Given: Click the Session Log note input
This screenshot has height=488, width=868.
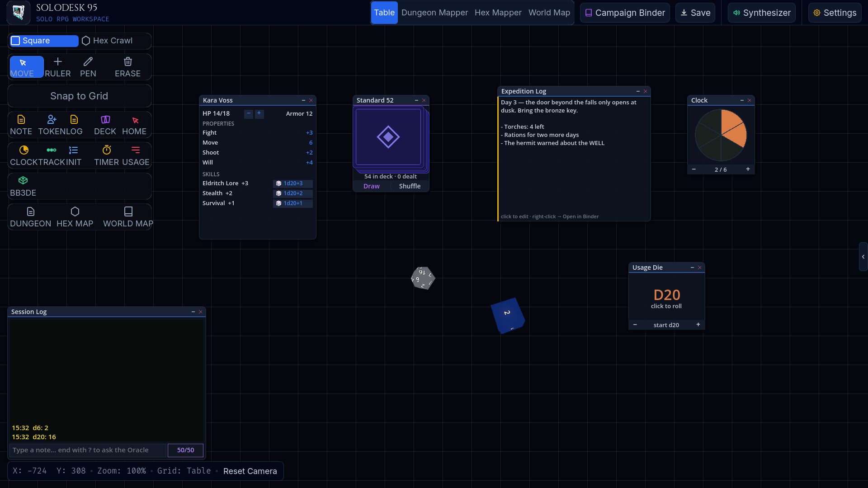Looking at the screenshot, I should tap(88, 450).
